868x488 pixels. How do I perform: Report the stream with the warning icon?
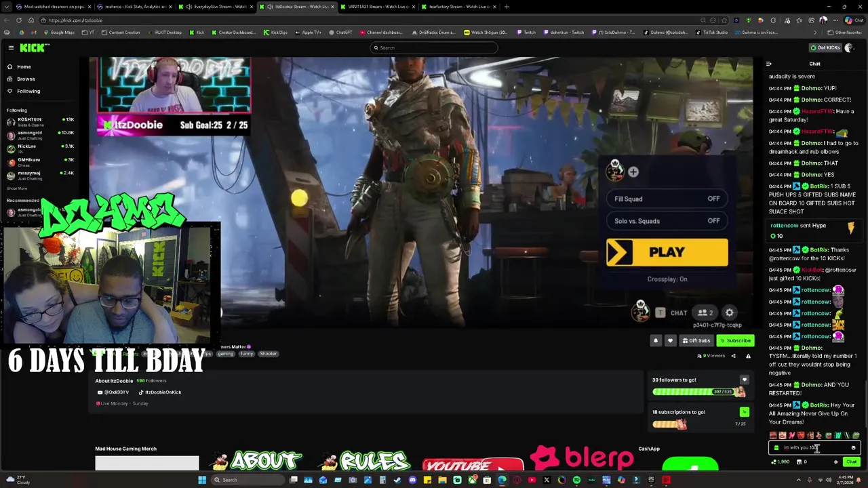pyautogui.click(x=748, y=356)
